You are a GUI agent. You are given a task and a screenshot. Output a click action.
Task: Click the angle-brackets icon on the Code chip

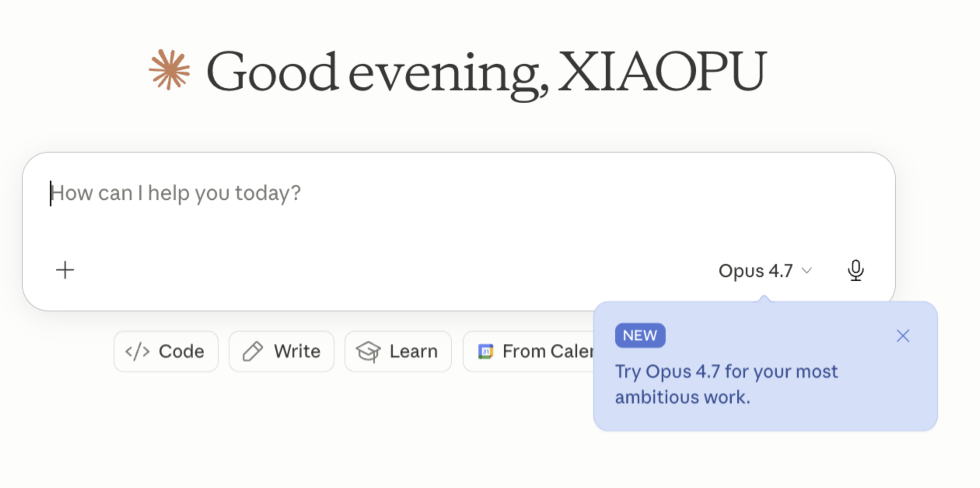137,351
